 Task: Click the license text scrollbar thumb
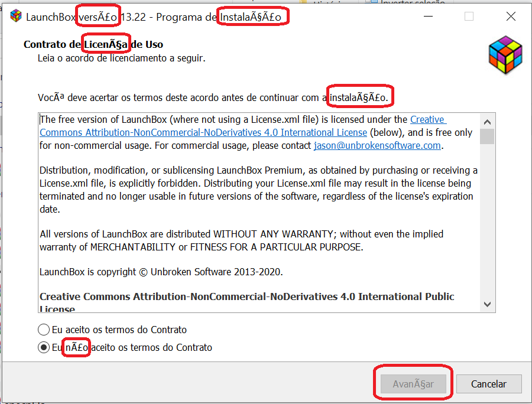pyautogui.click(x=487, y=136)
